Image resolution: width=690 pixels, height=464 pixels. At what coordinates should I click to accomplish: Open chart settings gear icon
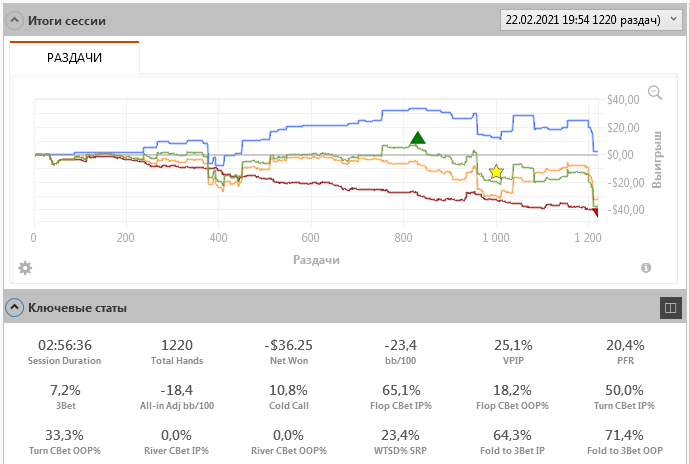coord(25,268)
